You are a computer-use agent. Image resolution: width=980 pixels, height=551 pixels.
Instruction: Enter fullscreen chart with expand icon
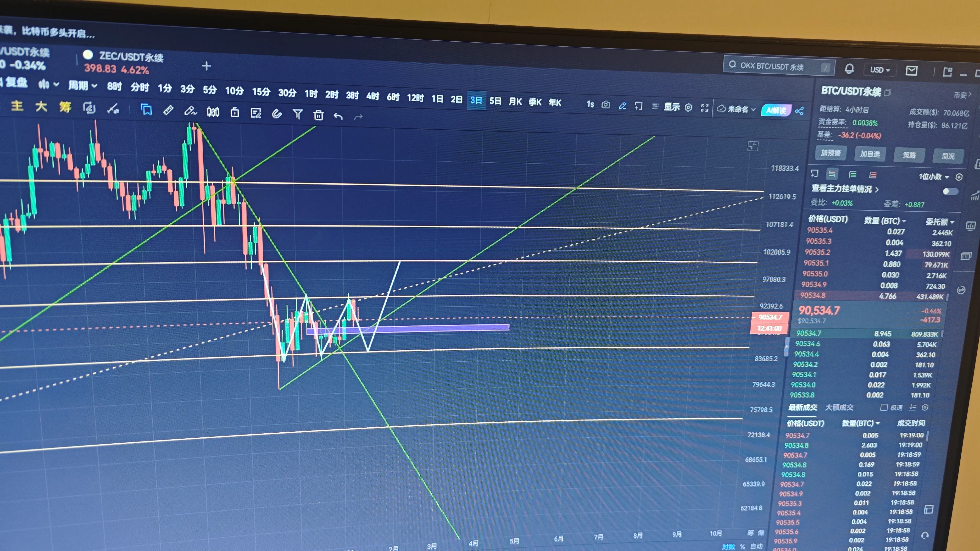click(705, 108)
